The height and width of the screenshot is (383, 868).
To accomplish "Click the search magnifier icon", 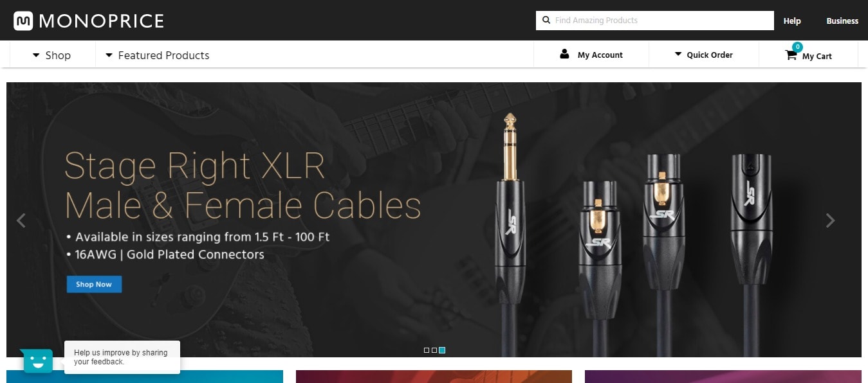I will pyautogui.click(x=546, y=21).
